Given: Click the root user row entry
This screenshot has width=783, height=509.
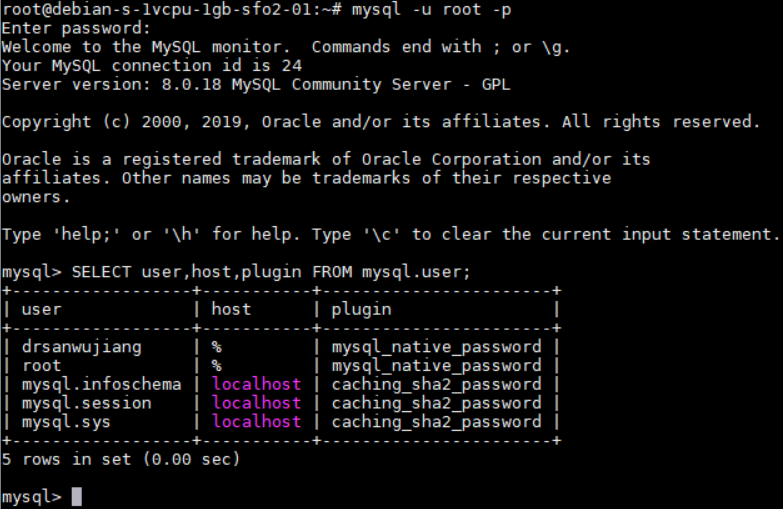Looking at the screenshot, I should click(41, 366).
